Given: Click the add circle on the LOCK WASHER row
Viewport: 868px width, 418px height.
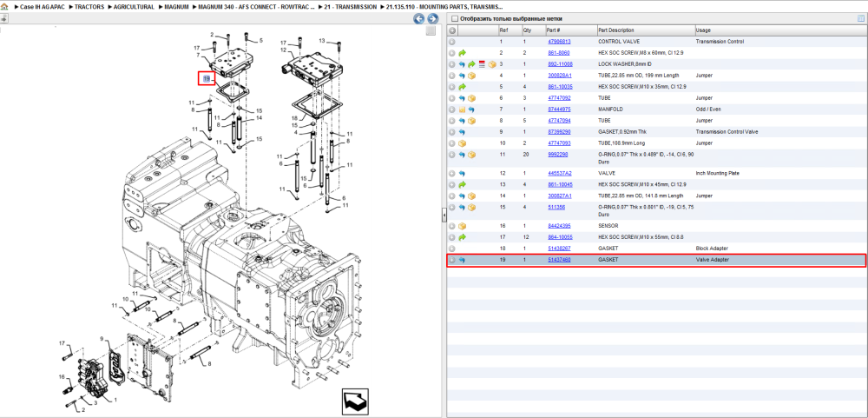Looking at the screenshot, I should coord(452,64).
